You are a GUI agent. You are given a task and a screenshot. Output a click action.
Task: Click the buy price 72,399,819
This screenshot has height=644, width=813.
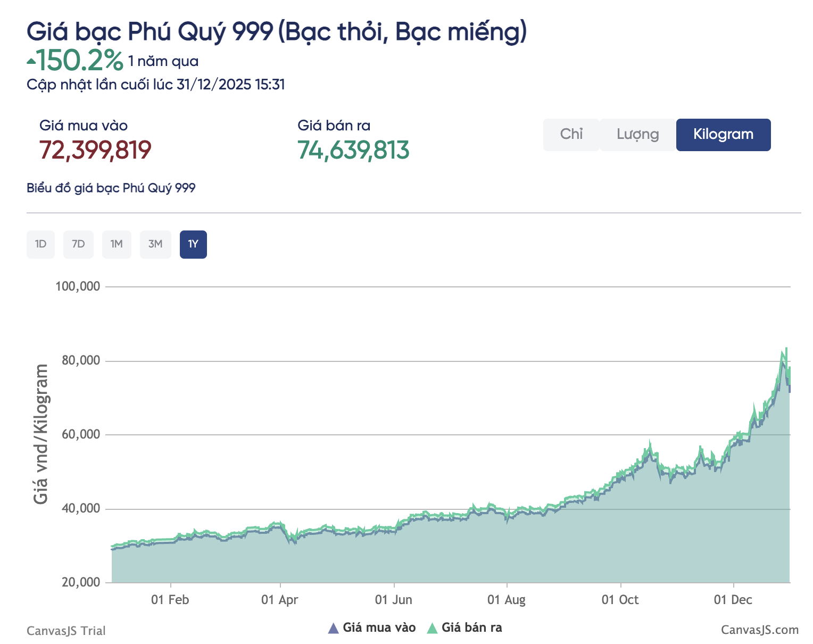[x=95, y=150]
